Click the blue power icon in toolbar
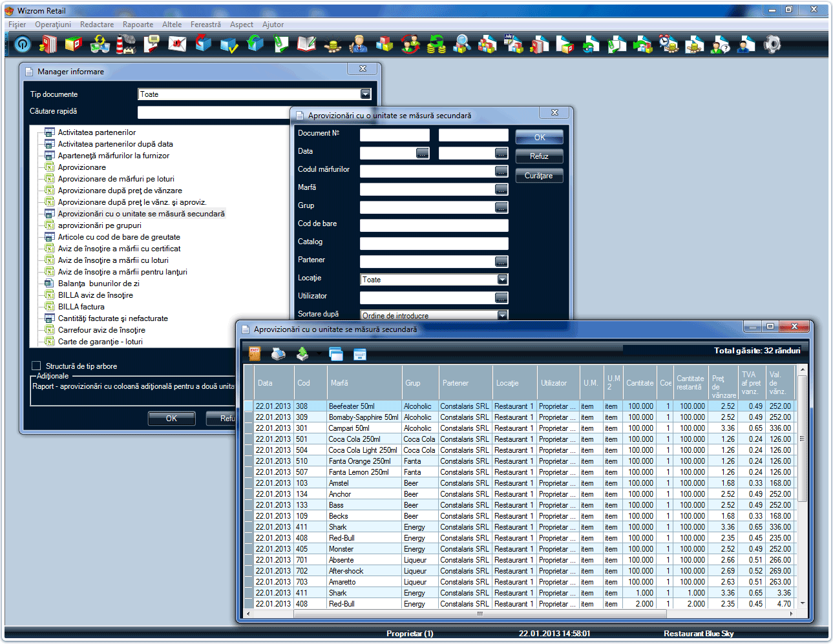The image size is (833, 644). click(23, 44)
